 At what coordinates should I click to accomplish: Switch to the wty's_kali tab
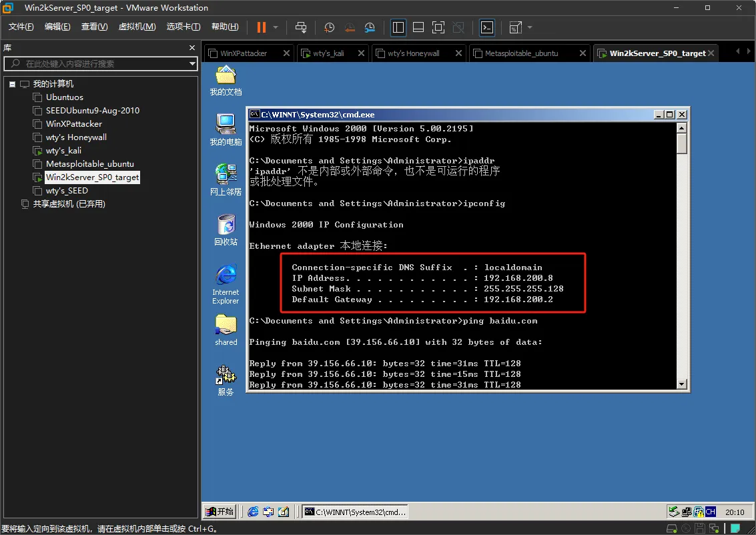(x=329, y=53)
